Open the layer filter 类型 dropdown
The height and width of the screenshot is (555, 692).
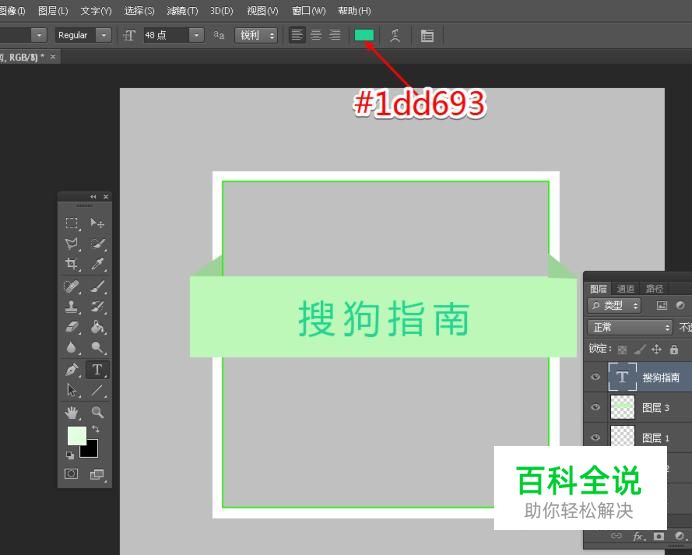click(614, 305)
